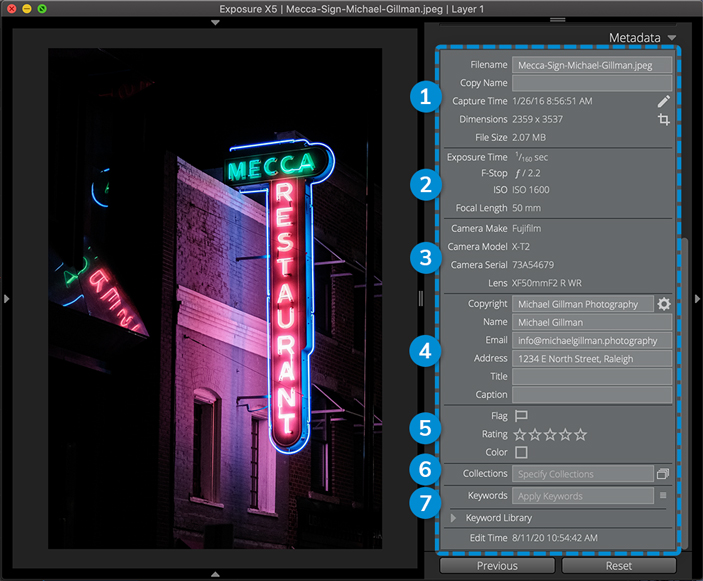Viewport: 703px width, 581px height.
Task: Set rating to three stars
Action: [x=550, y=434]
